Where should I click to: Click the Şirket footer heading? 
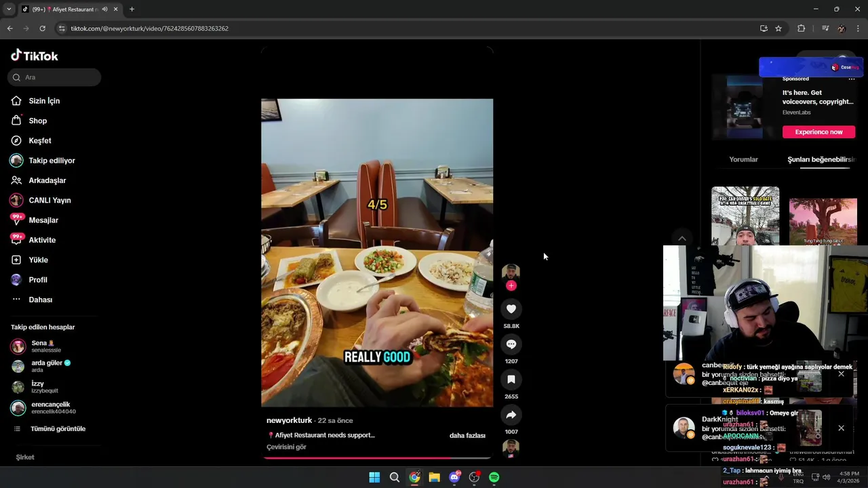25,457
